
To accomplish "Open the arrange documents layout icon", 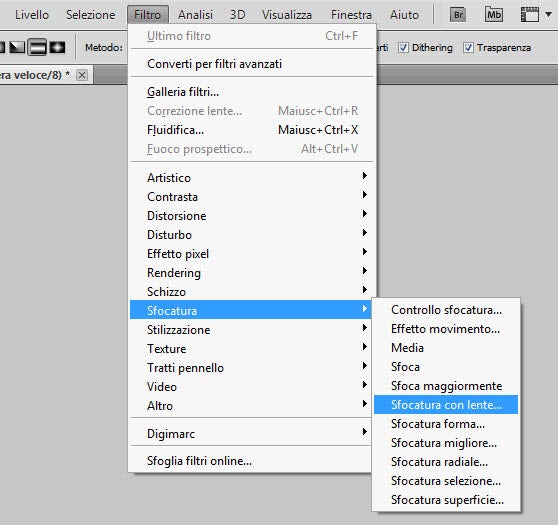I will (530, 15).
